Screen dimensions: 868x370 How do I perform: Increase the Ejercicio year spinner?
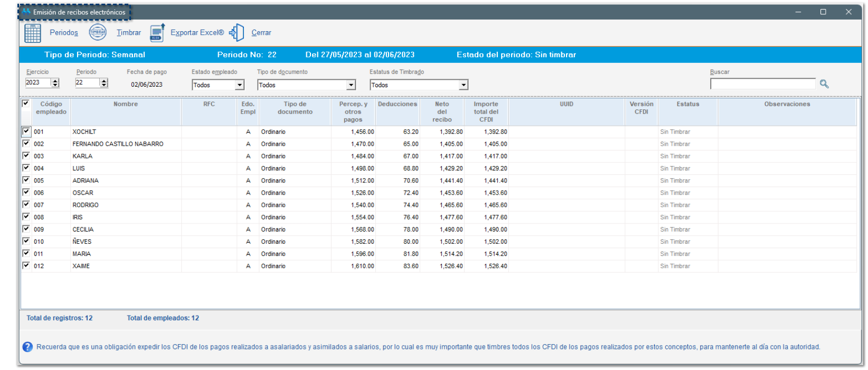coord(55,80)
